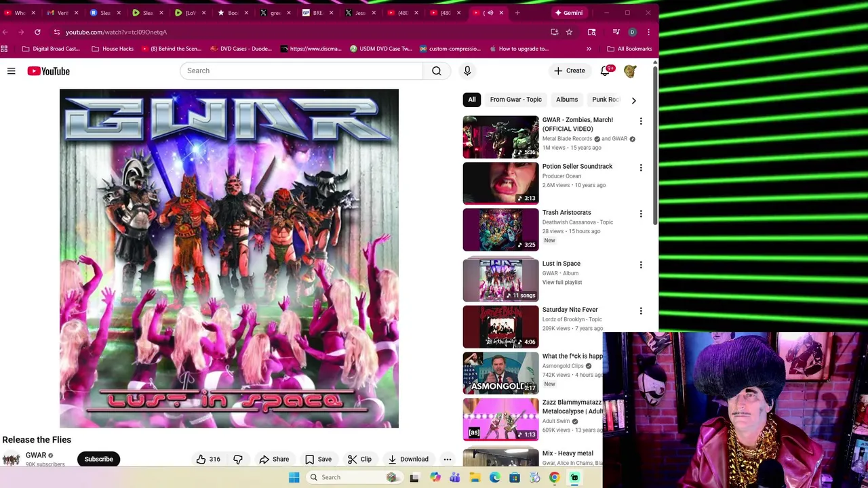Image resolution: width=868 pixels, height=488 pixels.
Task: Open Microsoft Store from taskbar
Action: click(x=515, y=477)
